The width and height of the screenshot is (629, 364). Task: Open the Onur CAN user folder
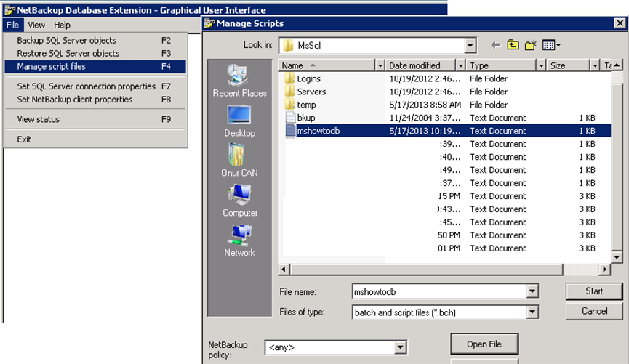(x=239, y=161)
